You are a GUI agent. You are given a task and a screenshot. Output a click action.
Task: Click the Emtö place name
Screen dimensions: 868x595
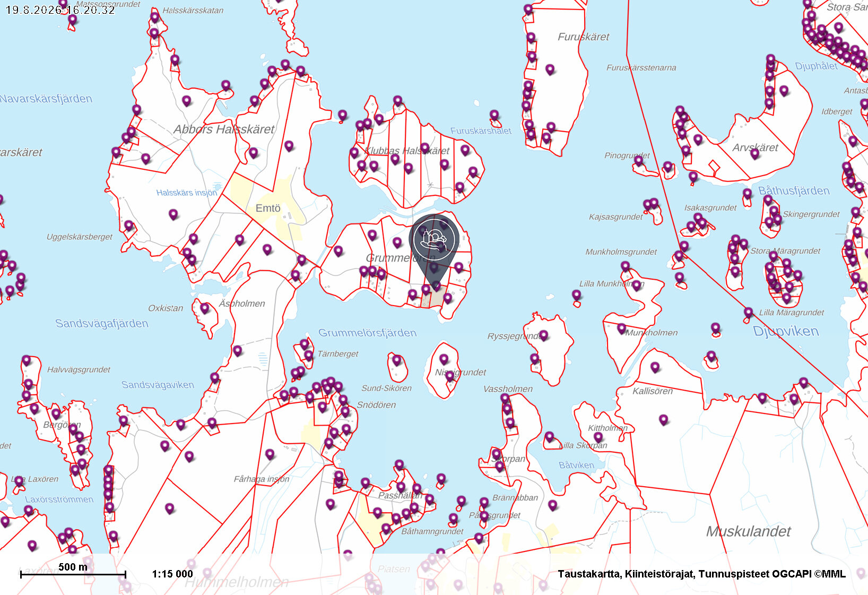(x=268, y=208)
